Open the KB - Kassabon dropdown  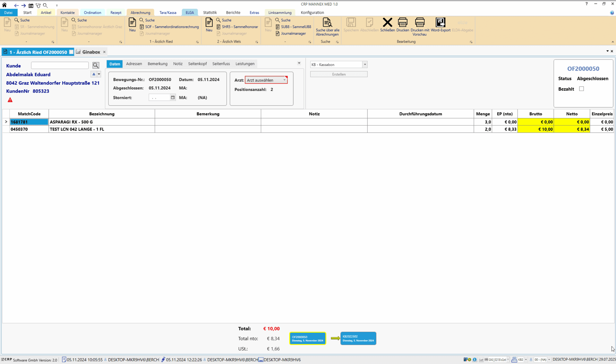pyautogui.click(x=365, y=65)
